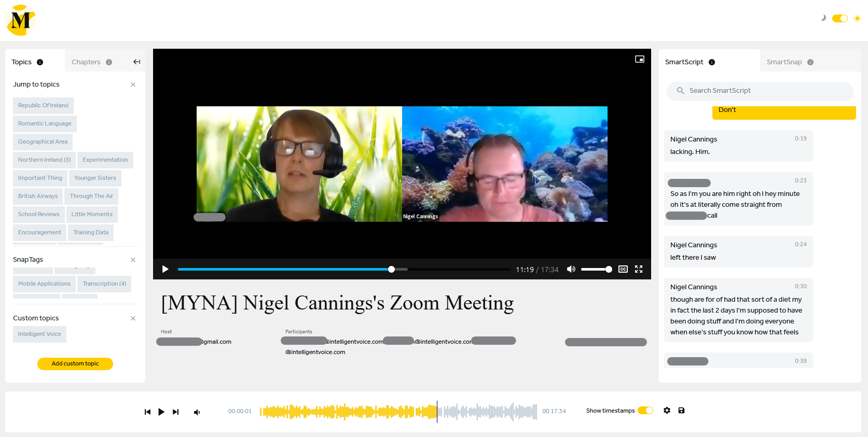The image size is (868, 437).
Task: Mute the video player volume
Action: [x=571, y=269]
